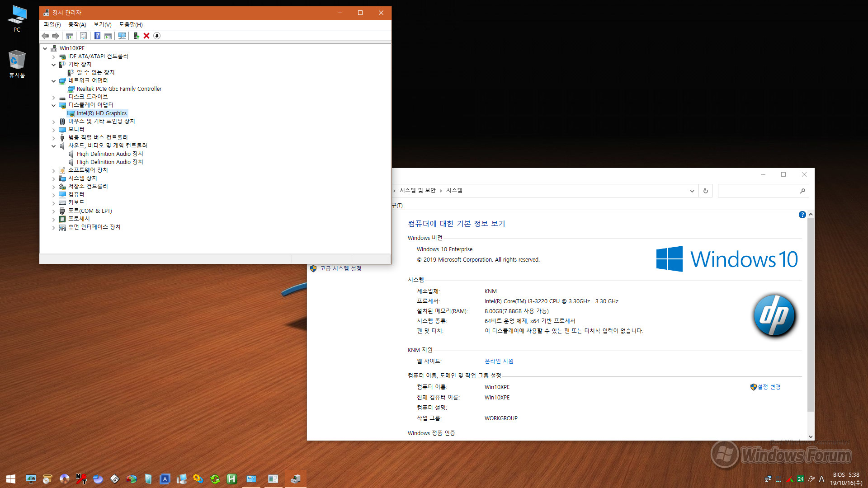Click the blue help icon in System window
This screenshot has width=868, height=488.
[x=802, y=215]
